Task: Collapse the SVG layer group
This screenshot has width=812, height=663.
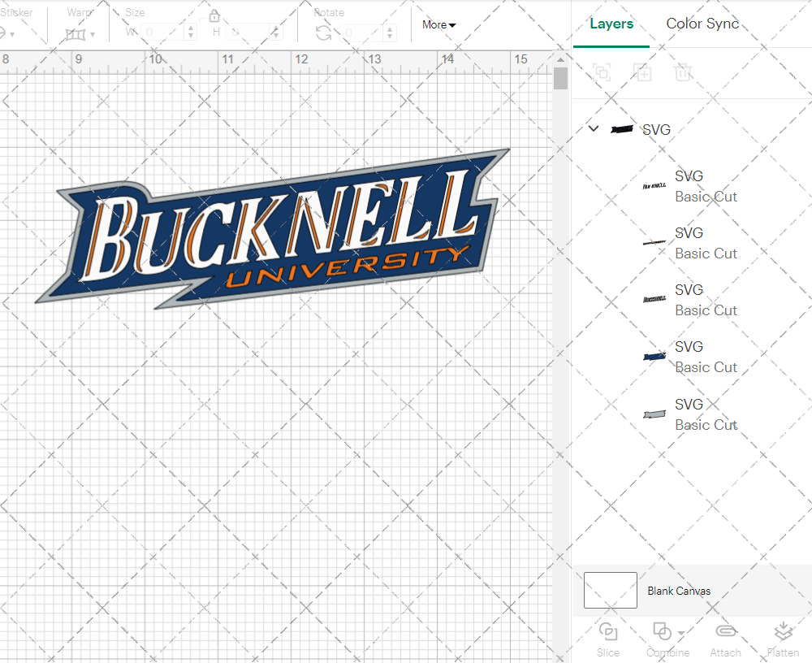Action: coord(593,128)
